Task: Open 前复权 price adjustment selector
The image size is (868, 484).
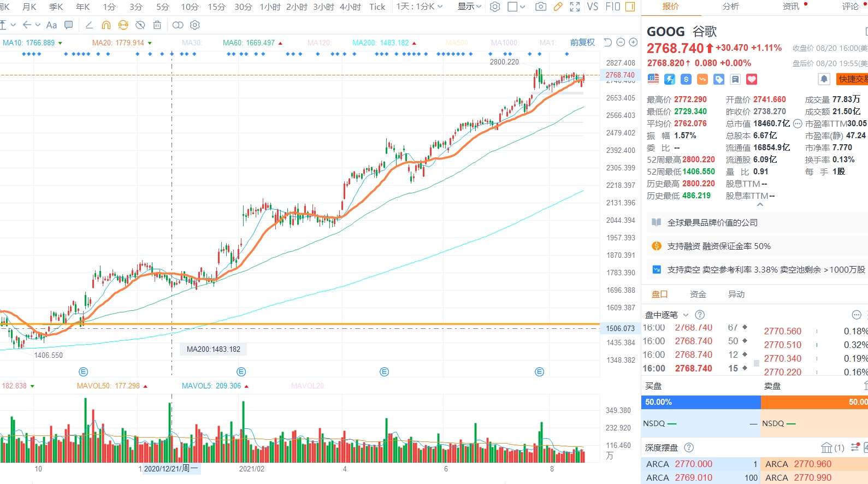Action: [582, 43]
